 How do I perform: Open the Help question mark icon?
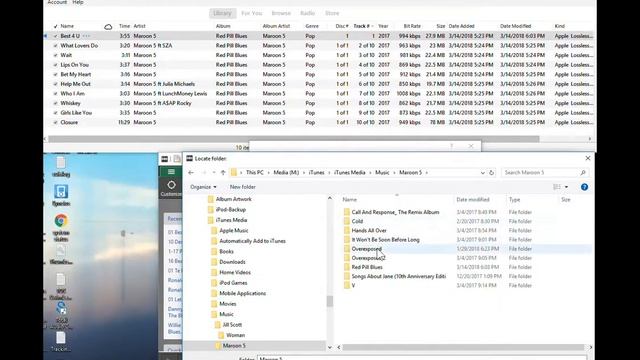point(584,187)
